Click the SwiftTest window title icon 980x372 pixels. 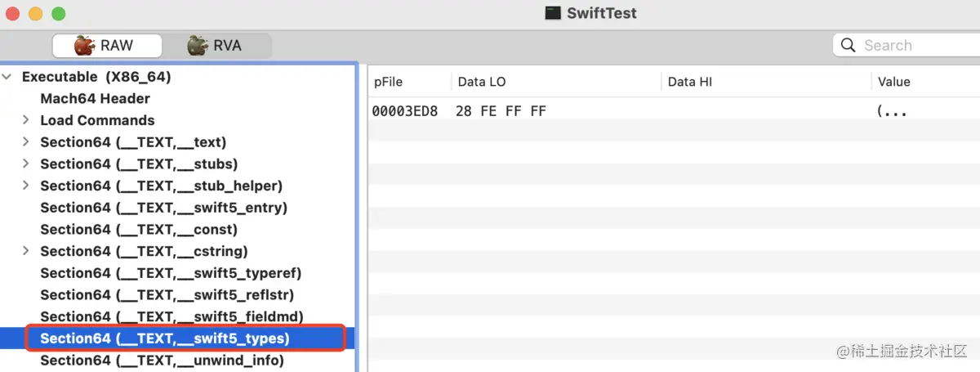point(553,13)
